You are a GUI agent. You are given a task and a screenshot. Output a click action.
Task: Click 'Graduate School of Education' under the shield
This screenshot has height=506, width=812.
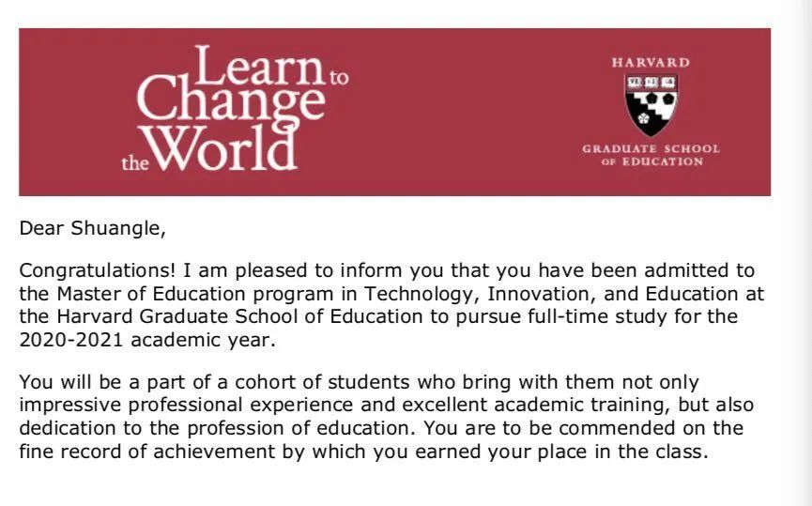coord(651,155)
